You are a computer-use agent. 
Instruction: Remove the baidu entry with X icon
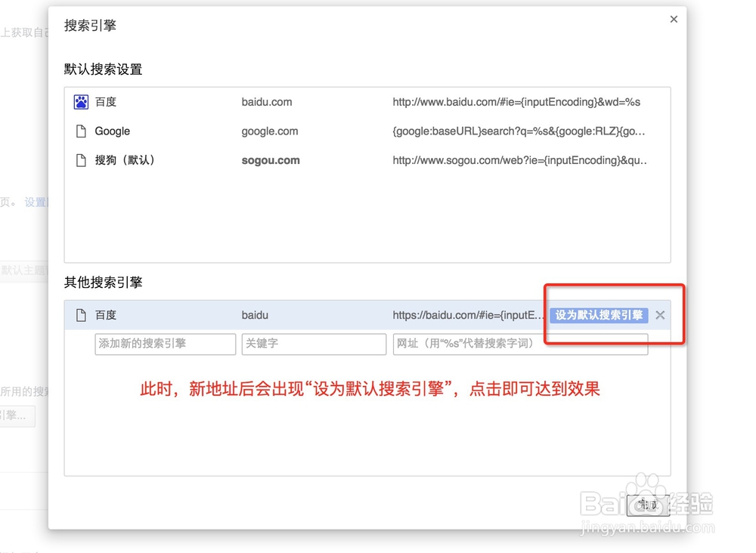coord(660,315)
